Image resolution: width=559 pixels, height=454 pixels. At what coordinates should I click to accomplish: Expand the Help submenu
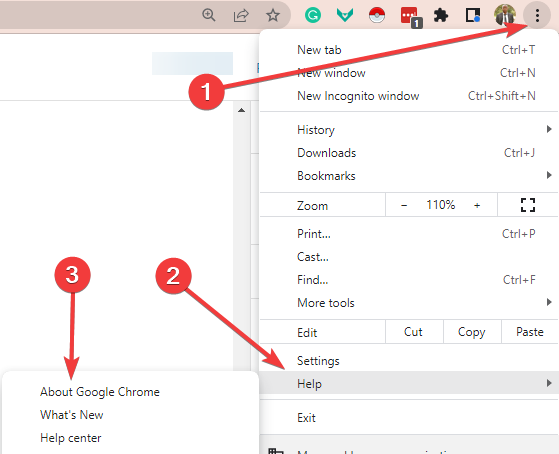(409, 383)
